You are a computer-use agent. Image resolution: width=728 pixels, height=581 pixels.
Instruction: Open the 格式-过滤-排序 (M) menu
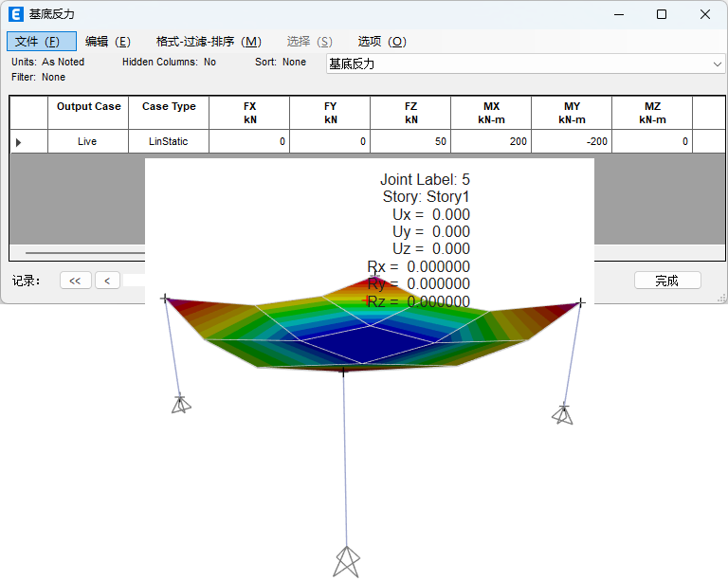(209, 42)
